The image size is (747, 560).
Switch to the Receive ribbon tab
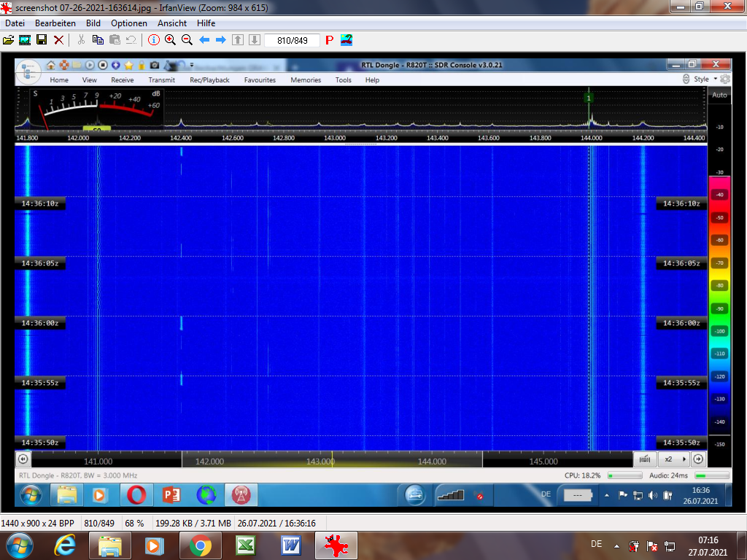122,80
